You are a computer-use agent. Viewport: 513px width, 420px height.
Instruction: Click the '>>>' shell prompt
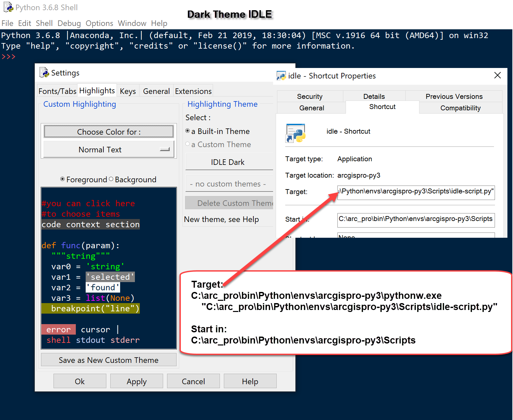pos(9,56)
